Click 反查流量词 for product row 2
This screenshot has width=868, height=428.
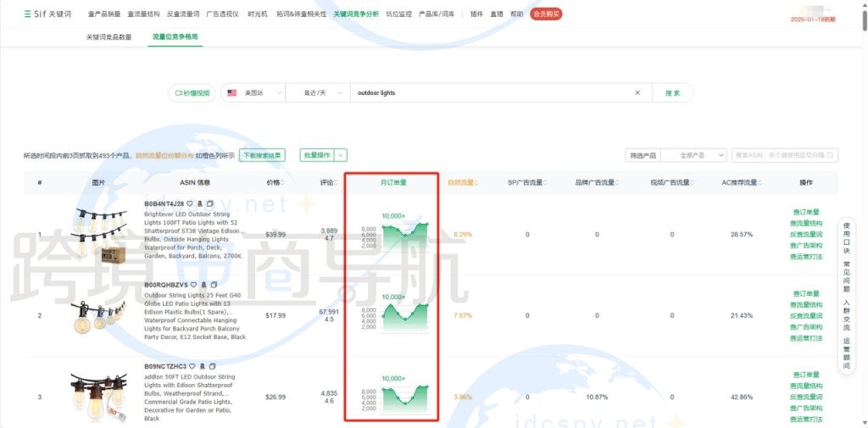tap(806, 316)
